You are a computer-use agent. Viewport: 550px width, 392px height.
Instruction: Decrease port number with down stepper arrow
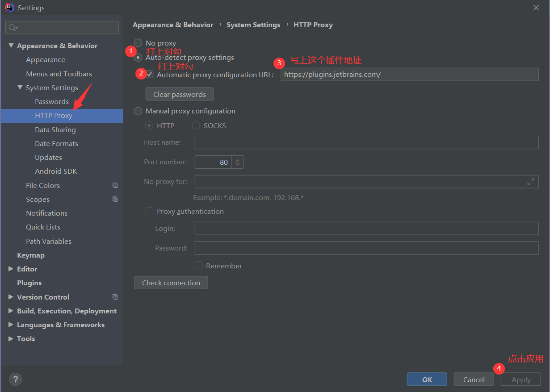click(x=237, y=165)
